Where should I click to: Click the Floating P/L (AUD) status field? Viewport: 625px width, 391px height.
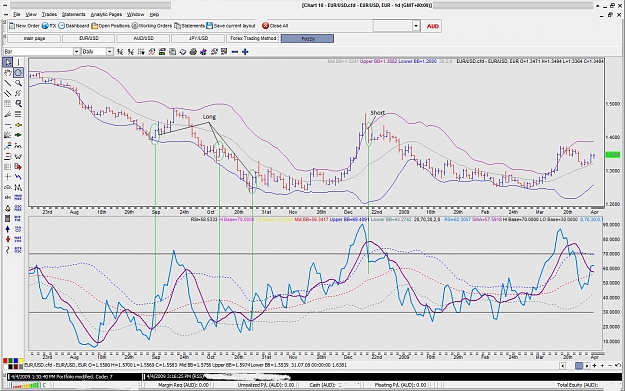[x=400, y=385]
